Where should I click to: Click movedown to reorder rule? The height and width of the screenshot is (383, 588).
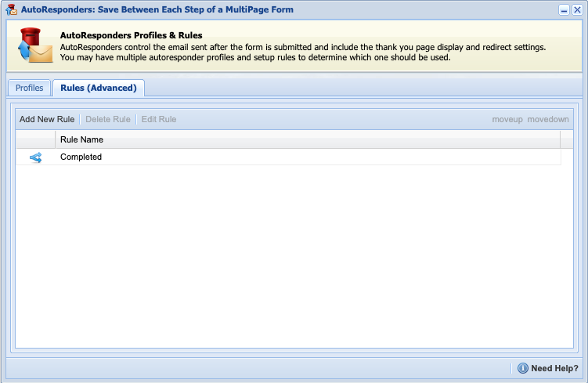coord(548,119)
